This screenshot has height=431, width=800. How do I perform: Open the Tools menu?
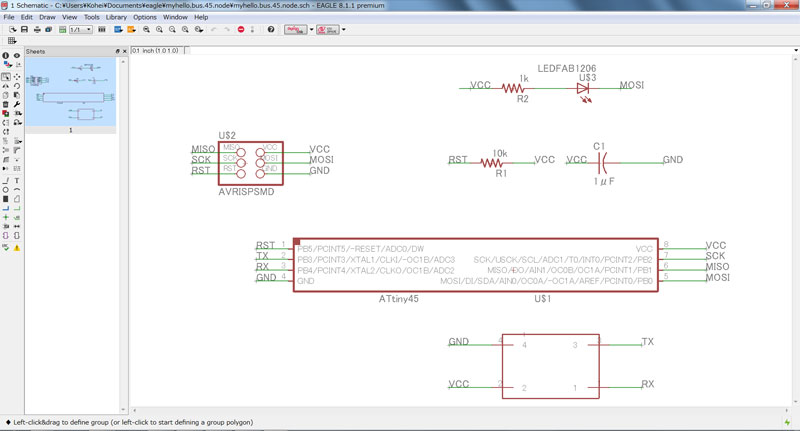92,17
